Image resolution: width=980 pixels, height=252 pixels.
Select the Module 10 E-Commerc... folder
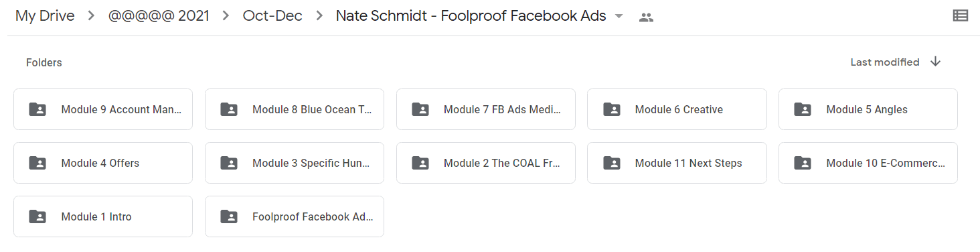coord(868,163)
